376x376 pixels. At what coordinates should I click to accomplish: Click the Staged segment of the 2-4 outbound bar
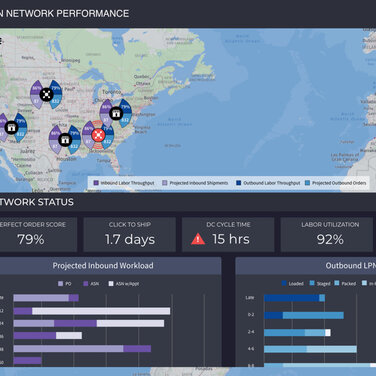pos(285,332)
